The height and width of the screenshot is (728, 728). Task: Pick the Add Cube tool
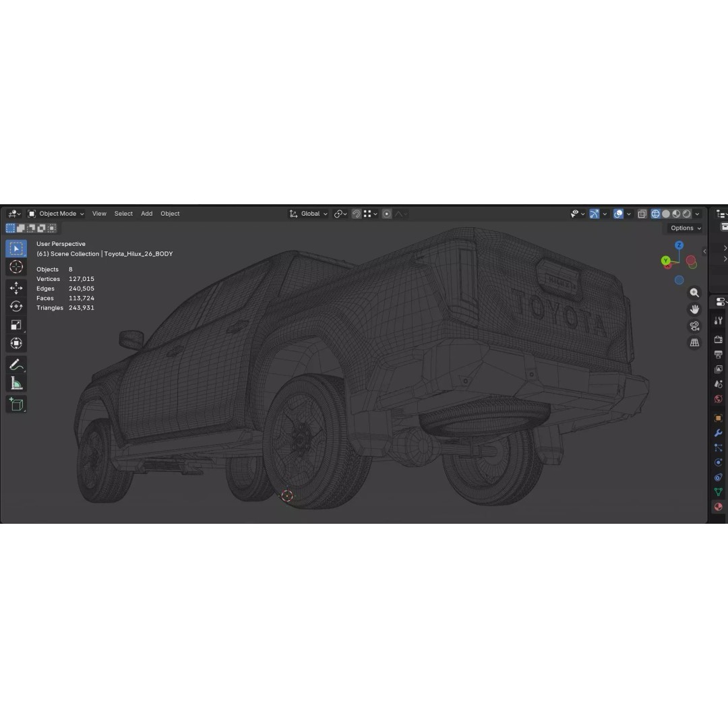pos(16,404)
